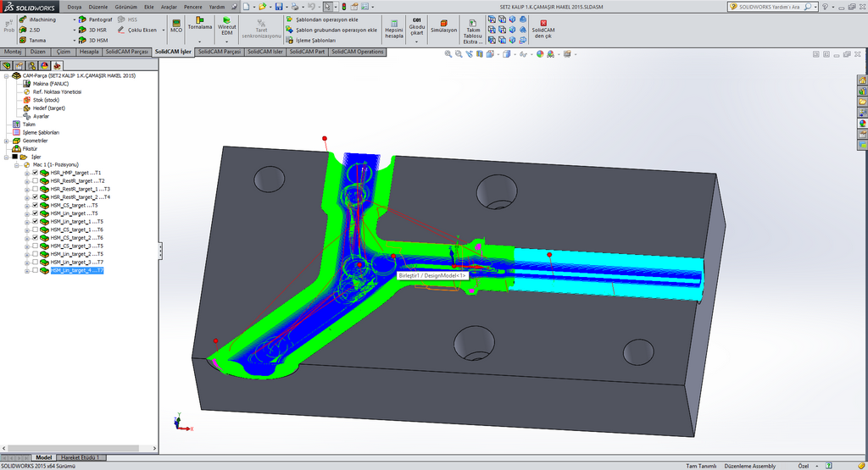Open the Tornalama dropdown arrow
The width and height of the screenshot is (868, 470).
(200, 40)
